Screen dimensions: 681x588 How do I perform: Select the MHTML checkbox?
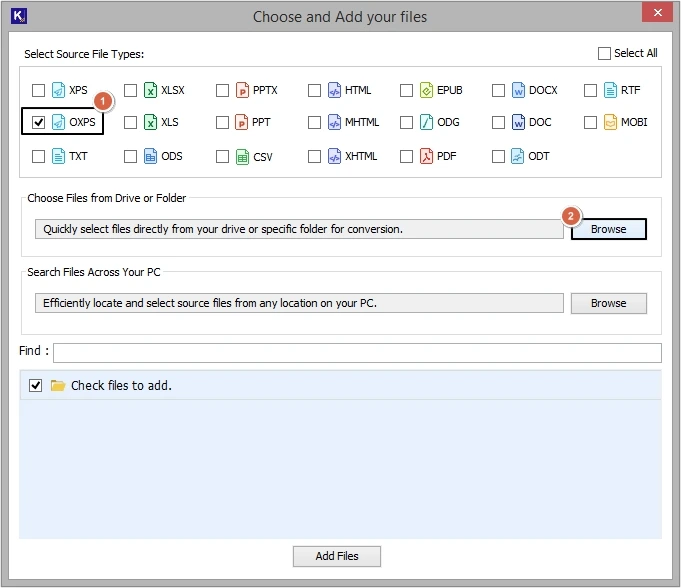pyautogui.click(x=314, y=122)
